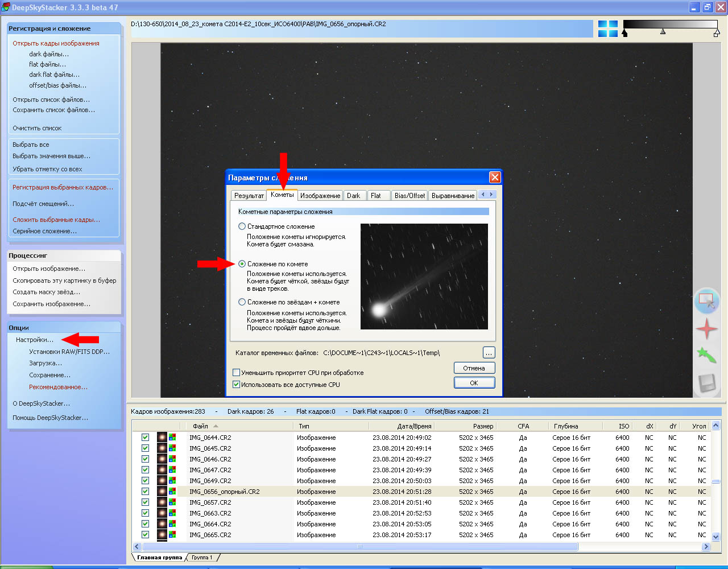This screenshot has width=728, height=569.
Task: Click the RGB color icon for IMG_0644.CR2
Action: coord(172,438)
